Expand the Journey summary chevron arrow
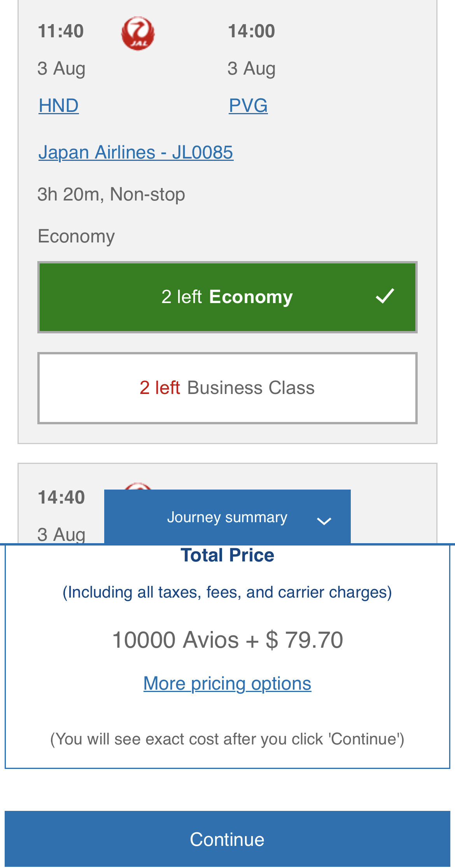This screenshot has width=455, height=868. [x=324, y=521]
